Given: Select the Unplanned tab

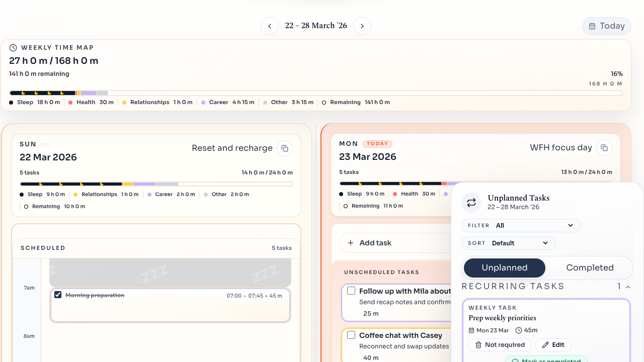Looking at the screenshot, I should click(504, 268).
